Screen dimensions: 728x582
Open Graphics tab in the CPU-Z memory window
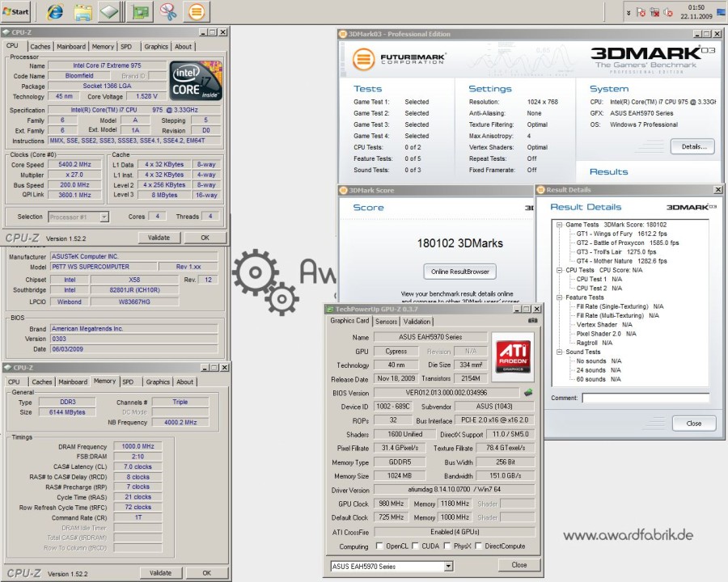[158, 382]
